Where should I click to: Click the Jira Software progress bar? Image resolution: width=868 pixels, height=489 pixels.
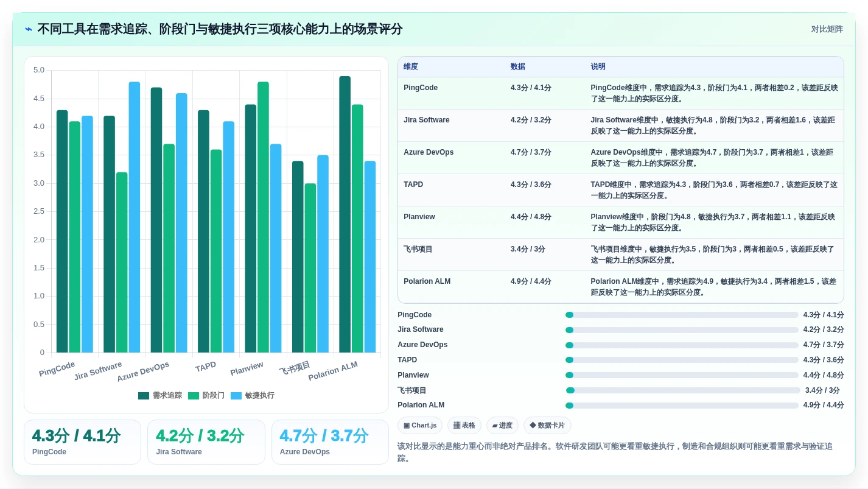(x=682, y=330)
